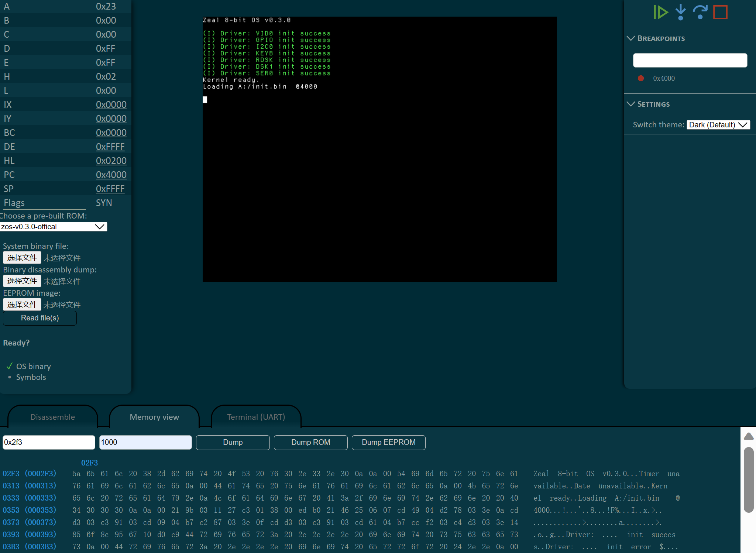Click the PC register value 0x4000 link
Screen dimensions: 756x553
111,175
